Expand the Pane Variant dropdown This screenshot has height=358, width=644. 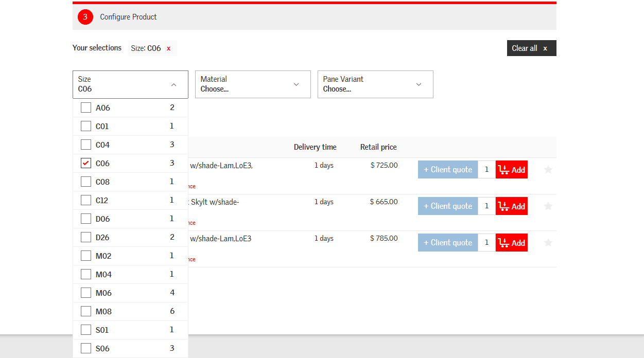375,84
